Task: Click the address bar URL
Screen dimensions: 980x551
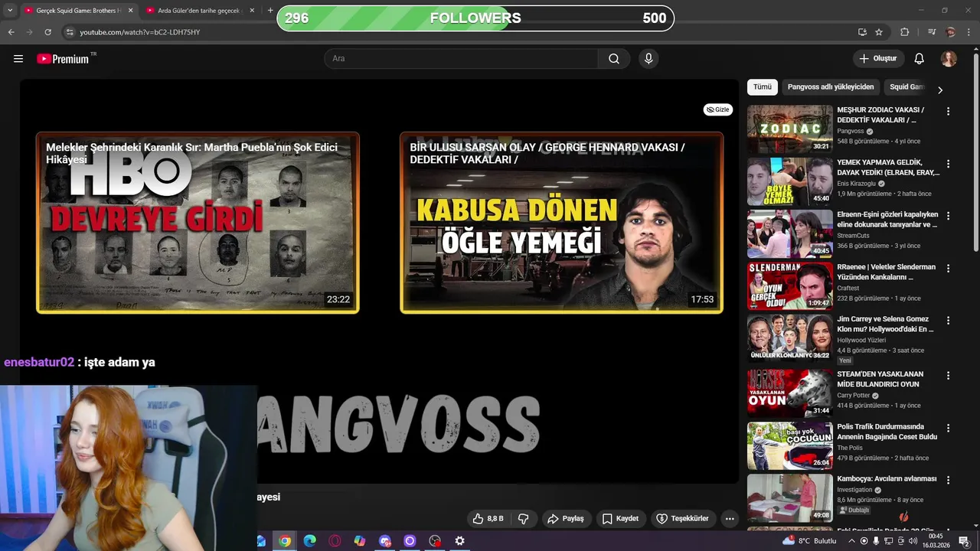Action: 140,32
